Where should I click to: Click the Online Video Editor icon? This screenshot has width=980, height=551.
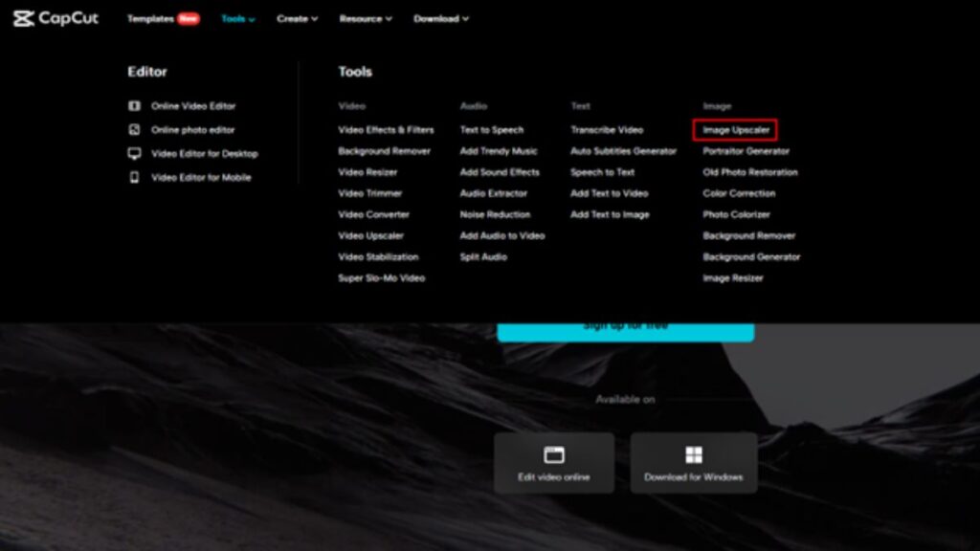pos(134,106)
